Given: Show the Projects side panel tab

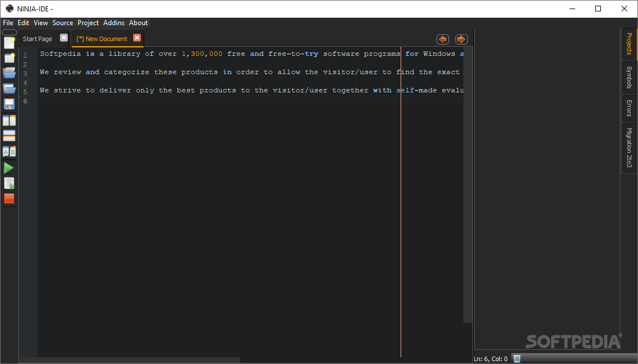Looking at the screenshot, I should (x=629, y=44).
